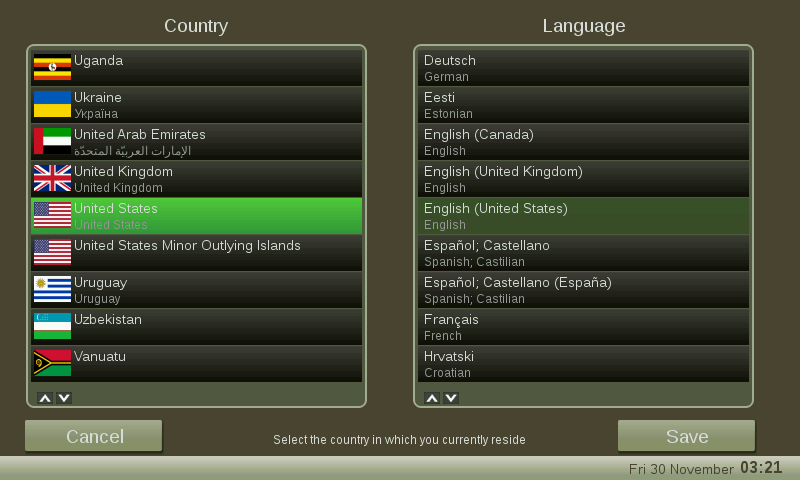
Task: Click the Uganda flag icon
Action: coord(52,67)
